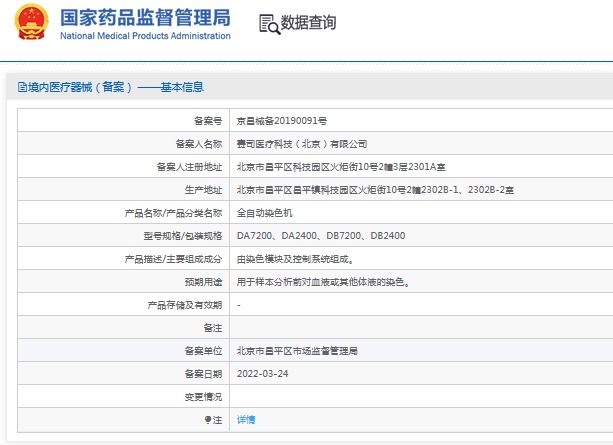The width and height of the screenshot is (613, 445).
Task: Select the 医疗科技（北京）有限公司 company name
Action: (302, 144)
